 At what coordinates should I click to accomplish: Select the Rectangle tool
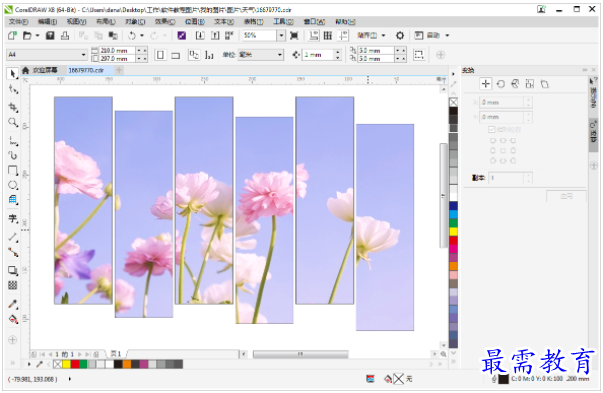click(13, 170)
